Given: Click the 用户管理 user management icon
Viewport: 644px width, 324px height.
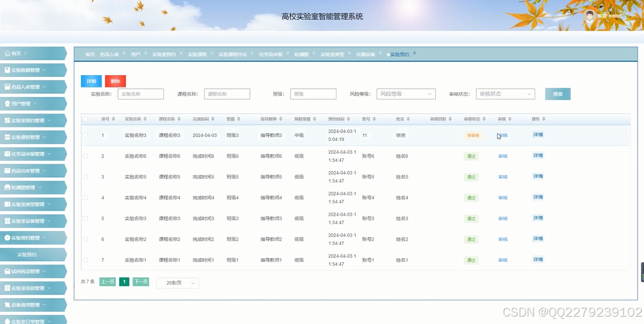Looking at the screenshot, I should coord(6,103).
